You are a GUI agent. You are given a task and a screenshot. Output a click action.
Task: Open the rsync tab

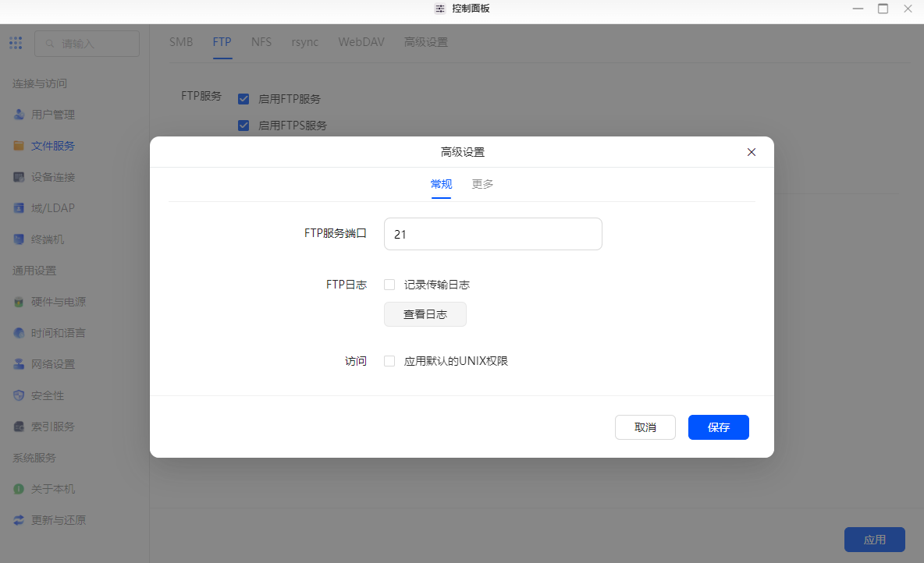coord(304,42)
